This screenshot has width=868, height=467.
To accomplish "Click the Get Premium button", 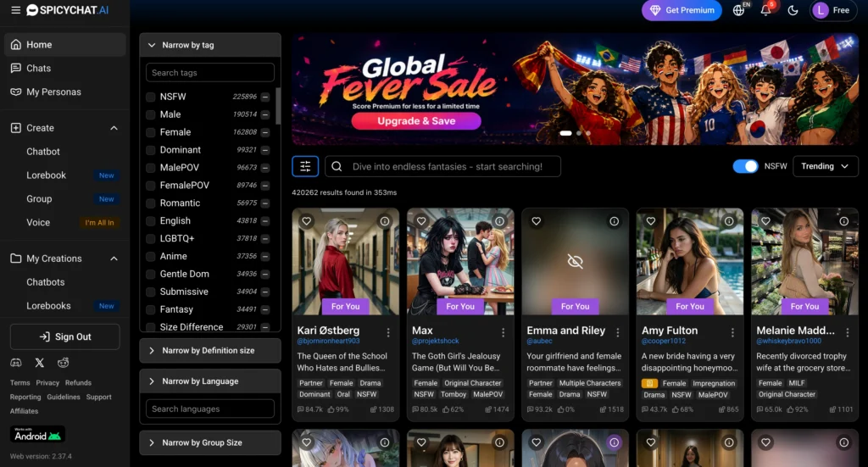I will click(x=682, y=10).
